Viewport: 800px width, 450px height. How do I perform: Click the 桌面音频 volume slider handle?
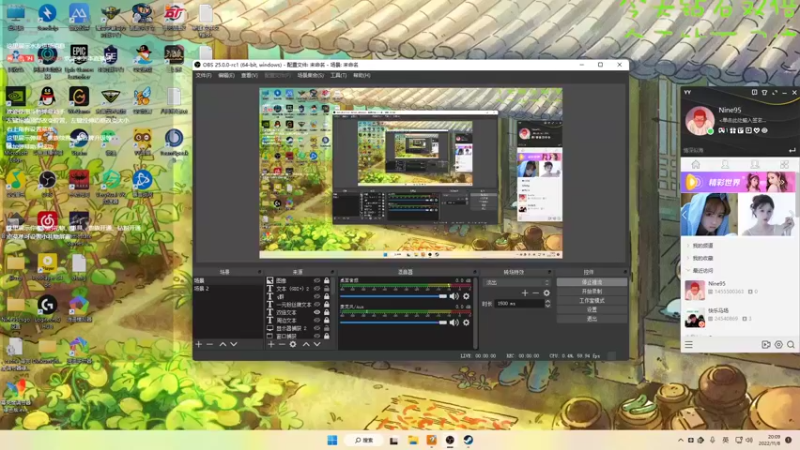click(x=443, y=296)
